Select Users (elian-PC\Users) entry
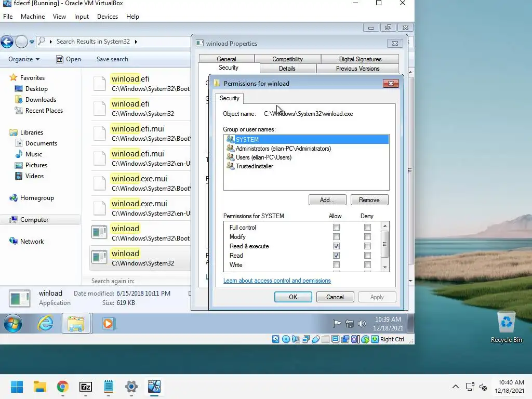Viewport: 532px width, 399px height. pos(306,157)
